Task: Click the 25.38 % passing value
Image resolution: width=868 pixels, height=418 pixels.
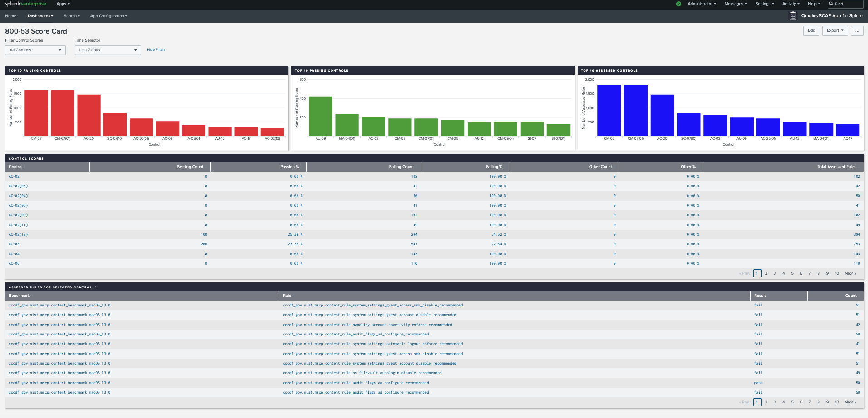Action: (295, 234)
